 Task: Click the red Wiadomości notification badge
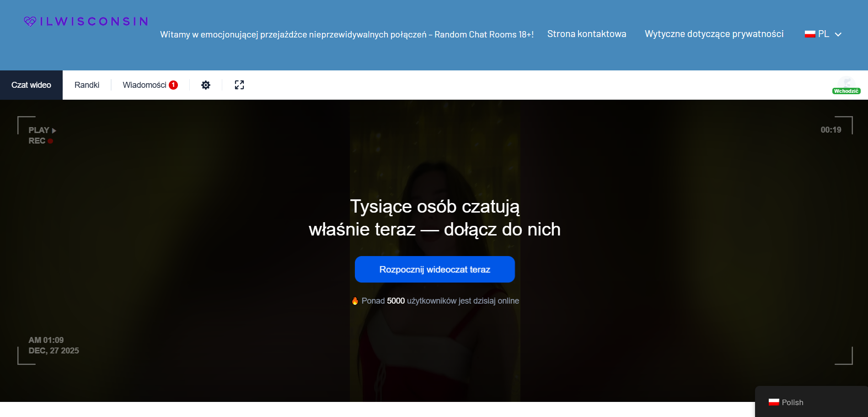click(x=173, y=85)
